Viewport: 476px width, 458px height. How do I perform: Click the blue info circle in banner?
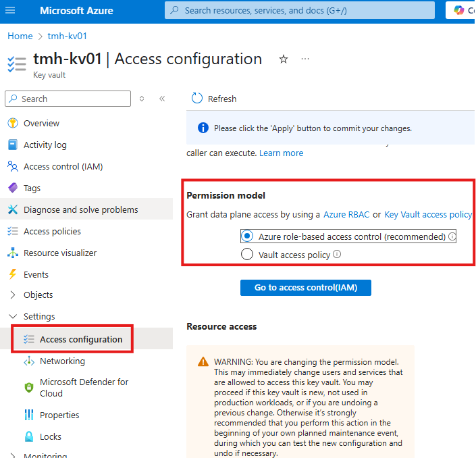tap(203, 128)
